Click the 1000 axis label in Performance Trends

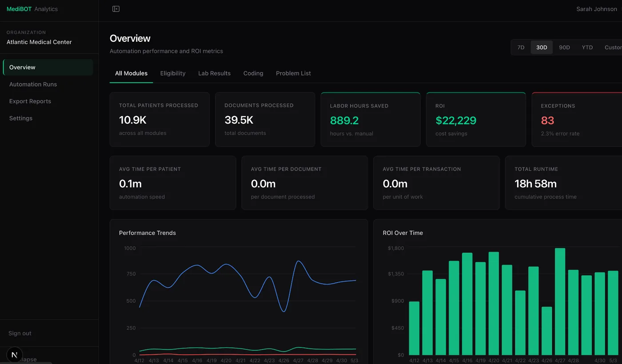pyautogui.click(x=130, y=248)
